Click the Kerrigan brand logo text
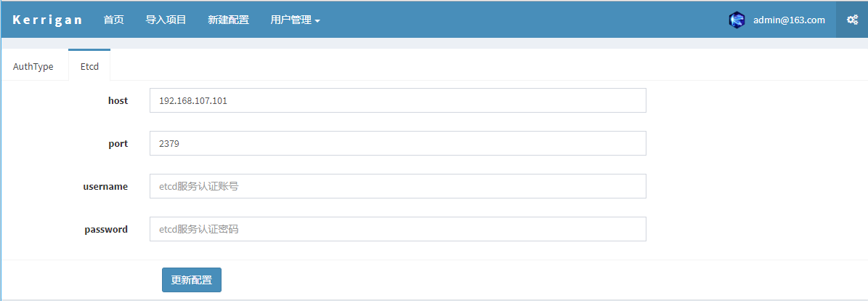This screenshot has height=301, width=868. [x=48, y=20]
